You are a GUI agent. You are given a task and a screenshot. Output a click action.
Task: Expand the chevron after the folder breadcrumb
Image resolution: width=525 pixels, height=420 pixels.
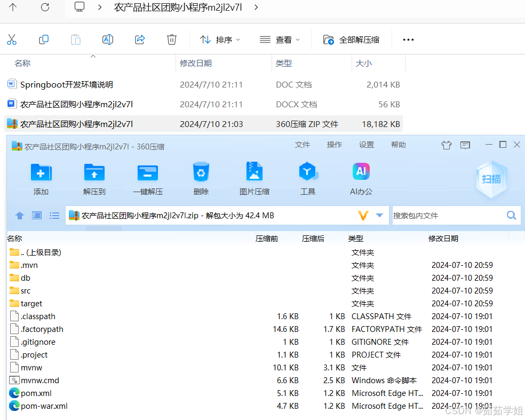tap(256, 7)
